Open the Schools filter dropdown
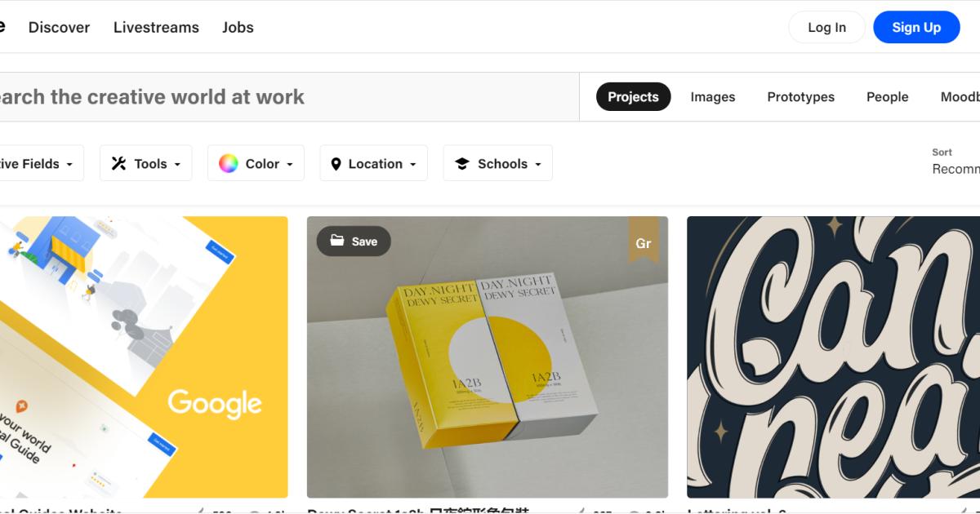980x514 pixels. (537, 164)
